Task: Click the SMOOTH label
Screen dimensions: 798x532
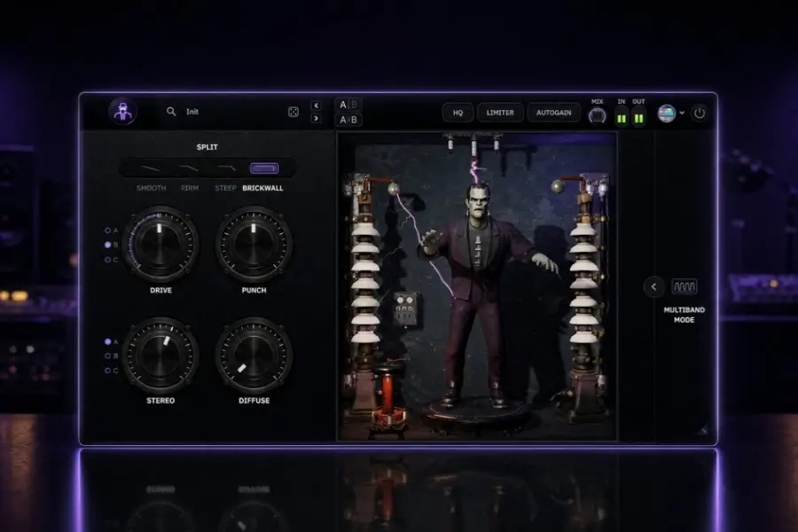Action: pos(151,188)
